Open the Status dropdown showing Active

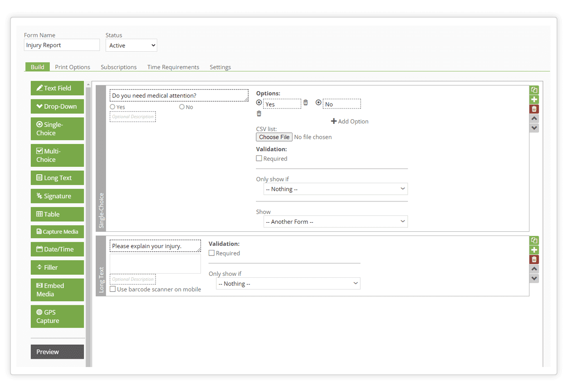[x=132, y=45]
